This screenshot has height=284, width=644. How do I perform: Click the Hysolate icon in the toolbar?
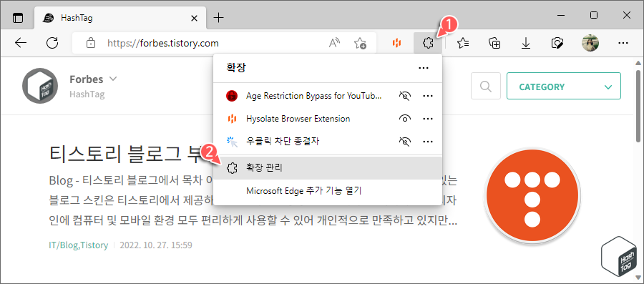[396, 43]
